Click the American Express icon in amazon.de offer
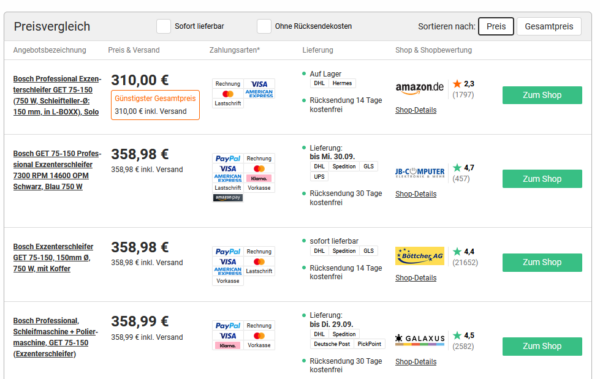600x379 pixels. coord(259,94)
